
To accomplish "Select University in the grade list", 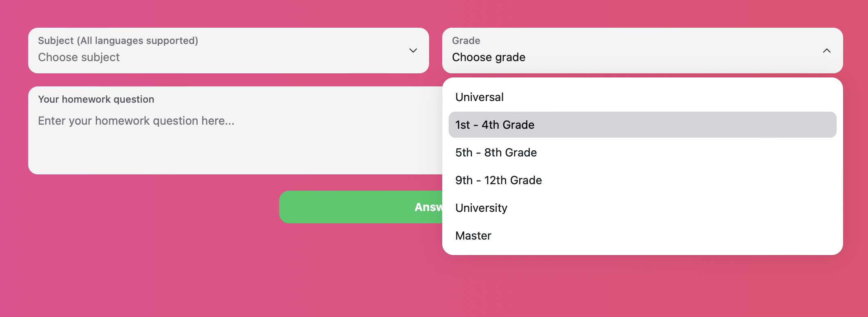I will point(642,208).
